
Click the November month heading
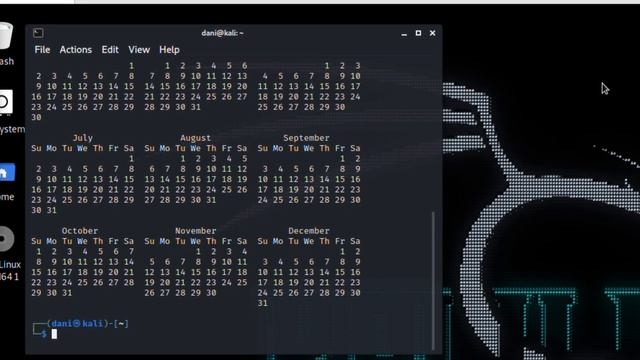click(196, 231)
